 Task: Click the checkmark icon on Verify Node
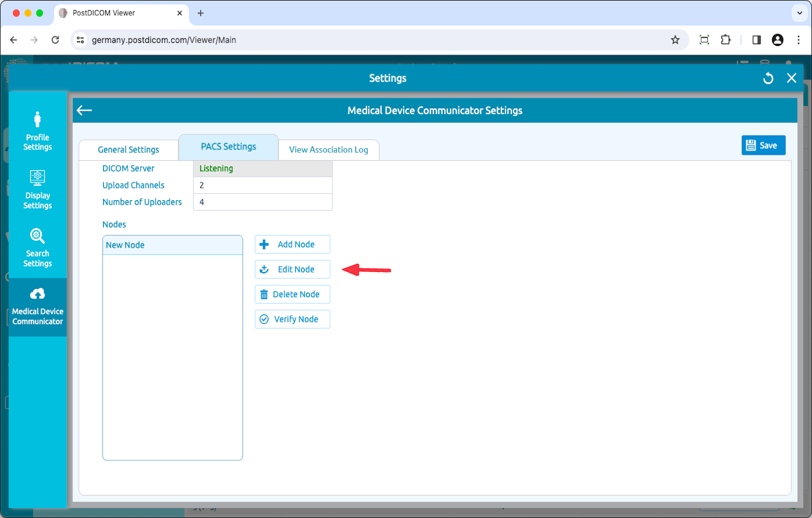[264, 318]
